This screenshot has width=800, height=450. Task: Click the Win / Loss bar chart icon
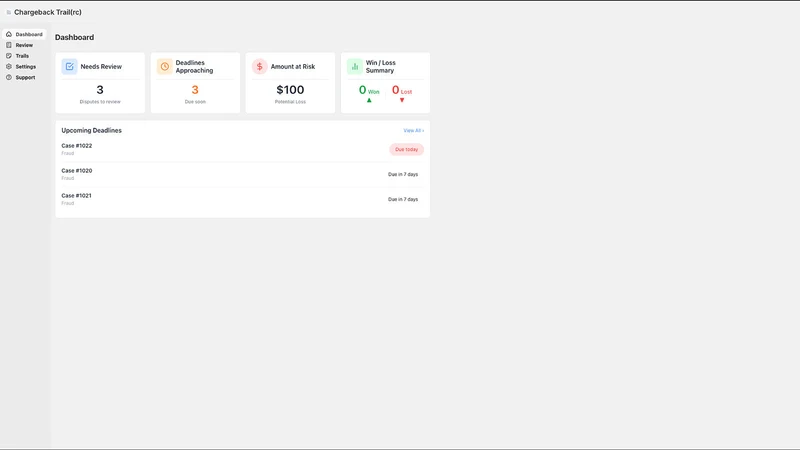(x=355, y=66)
